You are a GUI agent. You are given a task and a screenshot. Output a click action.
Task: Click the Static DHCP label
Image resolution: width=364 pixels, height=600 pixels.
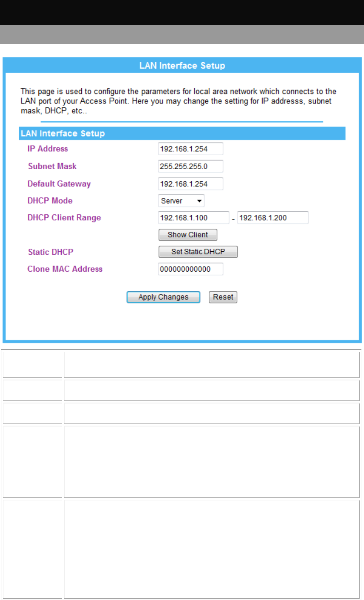coord(50,252)
